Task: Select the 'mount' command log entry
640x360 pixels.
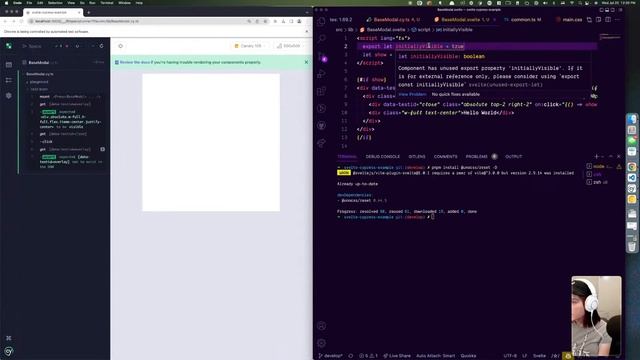Action: coord(65,97)
